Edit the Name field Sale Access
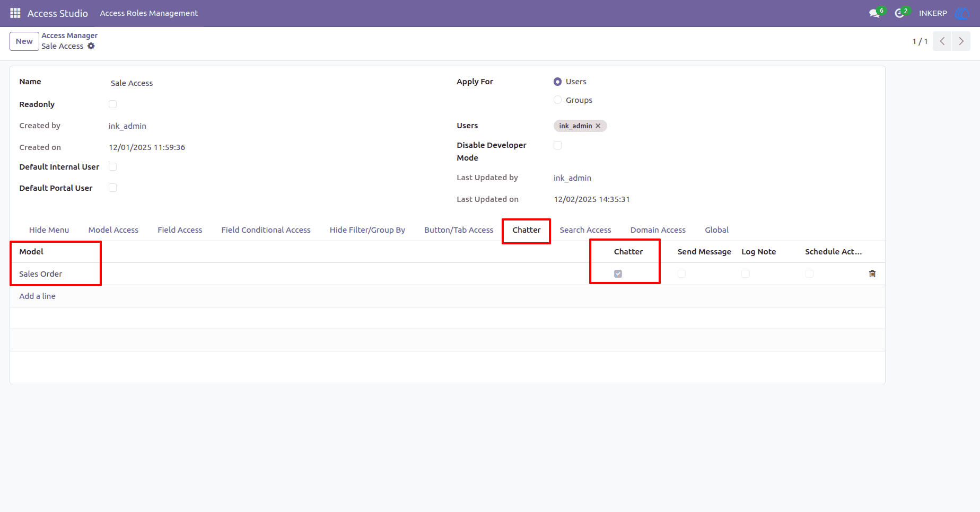The height and width of the screenshot is (512, 980). [265, 83]
